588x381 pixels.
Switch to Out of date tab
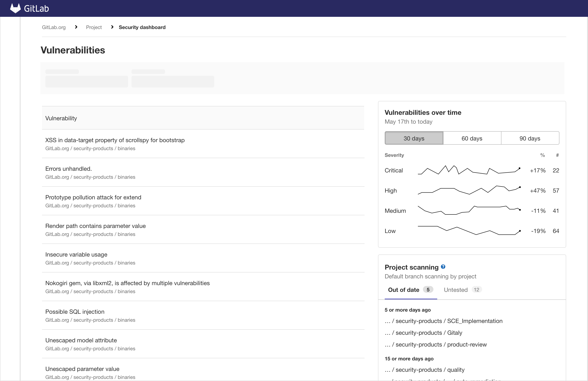pos(411,290)
